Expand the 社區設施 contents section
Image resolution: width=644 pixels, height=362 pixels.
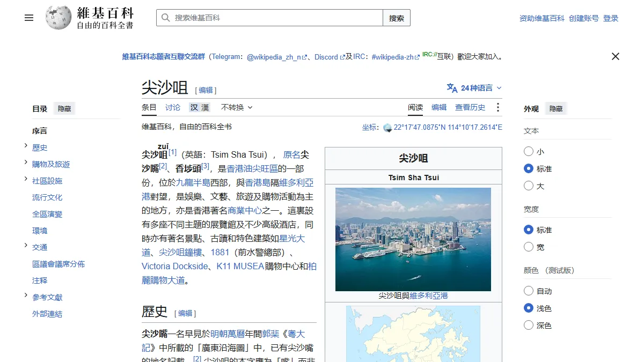click(x=26, y=179)
